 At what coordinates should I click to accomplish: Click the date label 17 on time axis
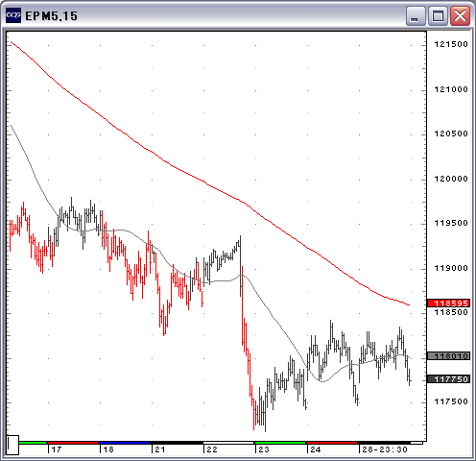coord(57,449)
